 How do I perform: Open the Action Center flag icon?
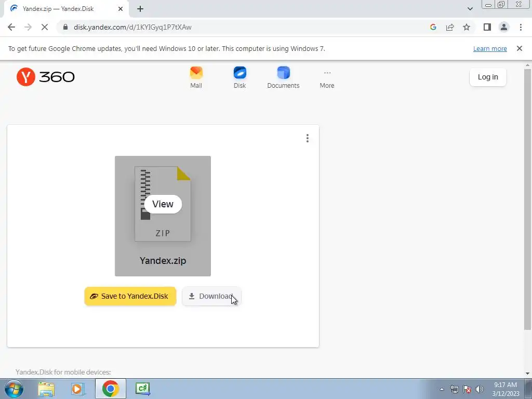[x=467, y=389]
